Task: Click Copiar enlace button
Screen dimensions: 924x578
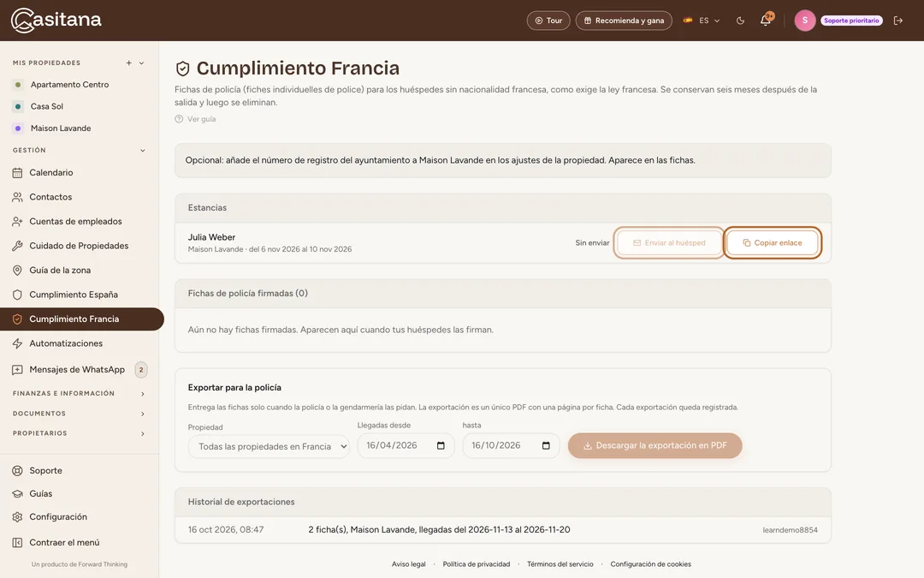Action: point(773,243)
